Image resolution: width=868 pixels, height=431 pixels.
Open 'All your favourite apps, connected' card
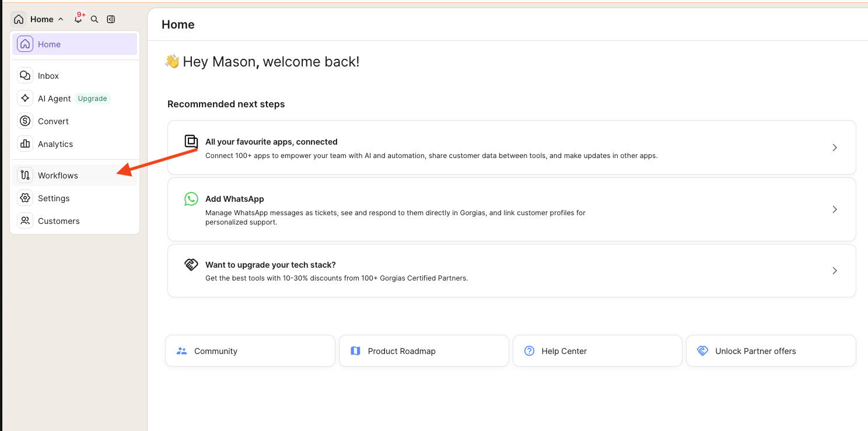[512, 148]
